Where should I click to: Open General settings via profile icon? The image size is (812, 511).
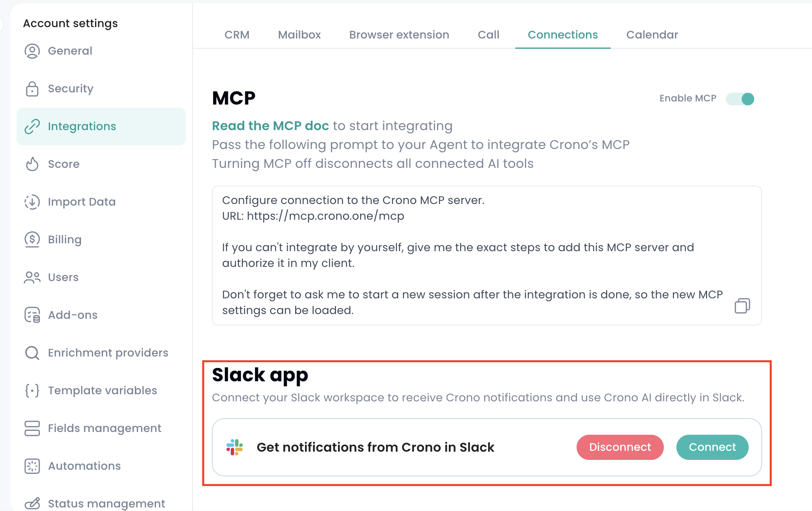click(32, 51)
